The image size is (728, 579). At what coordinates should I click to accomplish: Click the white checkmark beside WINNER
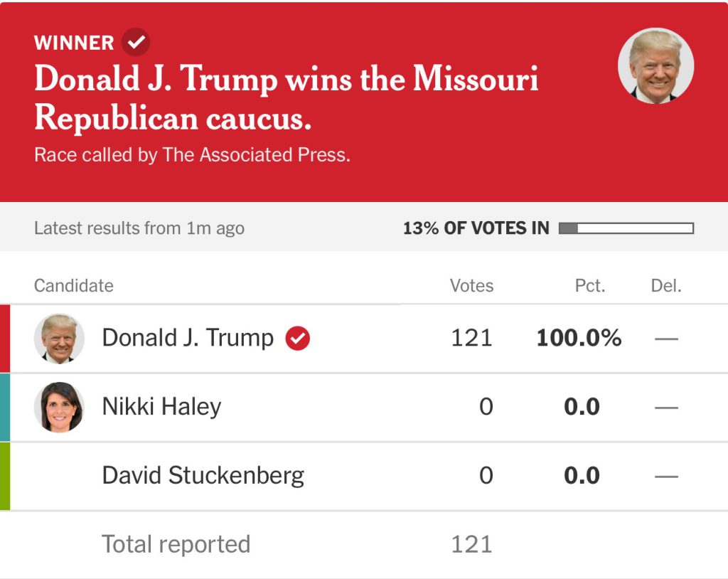(135, 43)
